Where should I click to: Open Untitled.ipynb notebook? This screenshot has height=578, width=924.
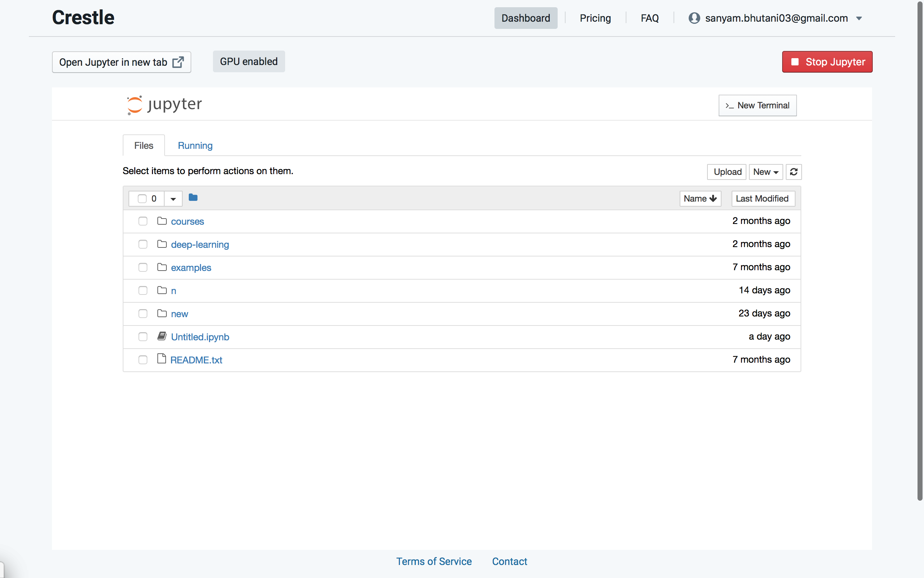coord(200,337)
